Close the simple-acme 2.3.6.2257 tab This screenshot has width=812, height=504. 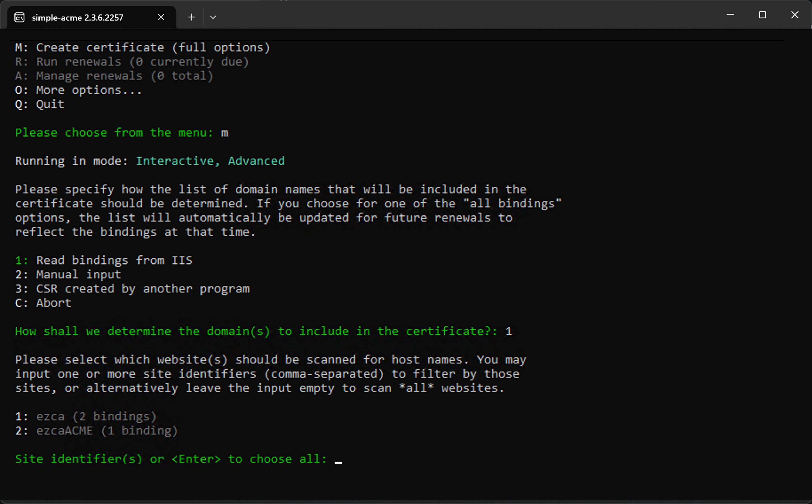click(x=161, y=17)
